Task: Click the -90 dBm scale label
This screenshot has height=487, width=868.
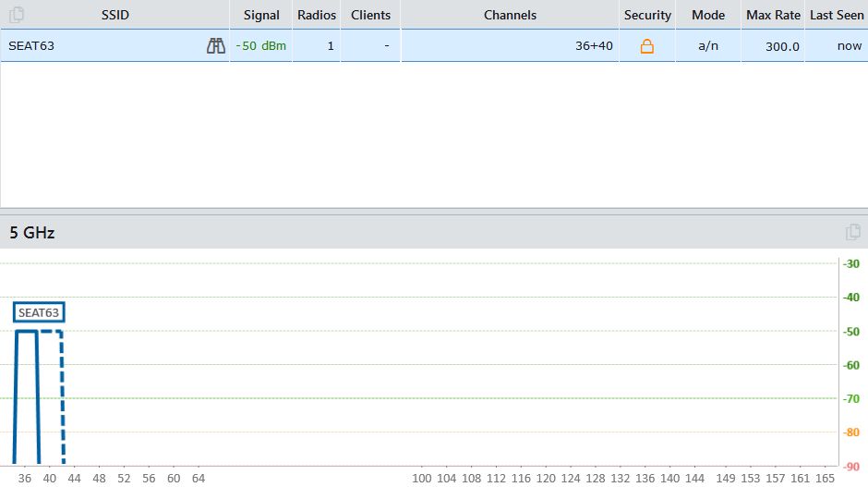Action: point(851,467)
